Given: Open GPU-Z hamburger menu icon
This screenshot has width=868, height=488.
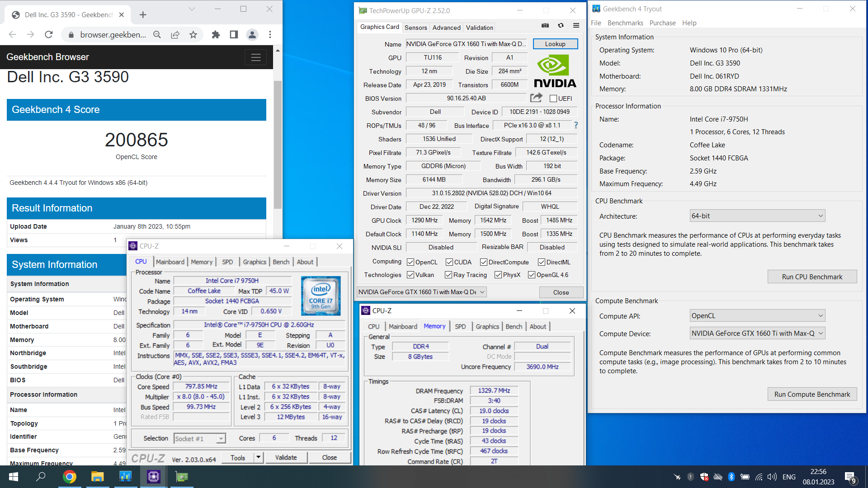Looking at the screenshot, I should pyautogui.click(x=576, y=26).
